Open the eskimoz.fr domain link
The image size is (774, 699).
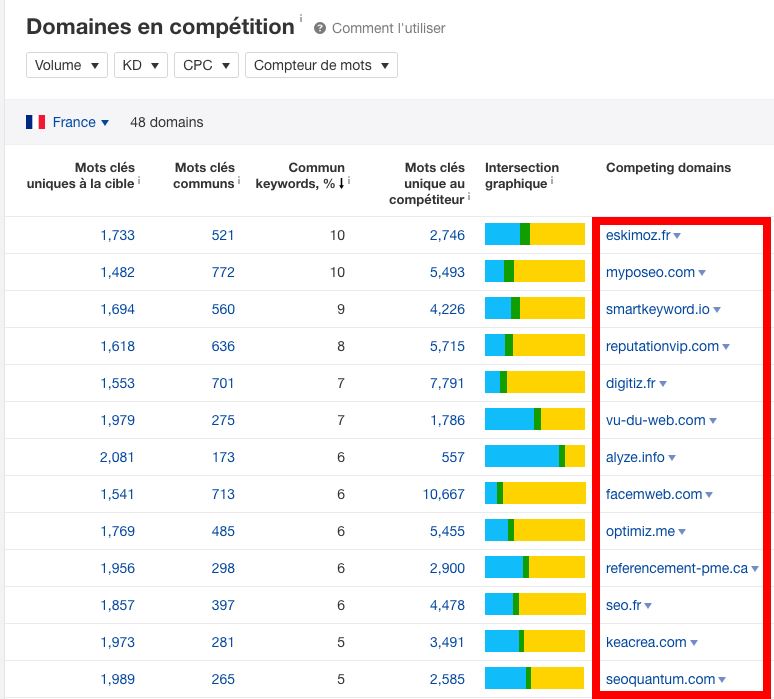(x=638, y=235)
